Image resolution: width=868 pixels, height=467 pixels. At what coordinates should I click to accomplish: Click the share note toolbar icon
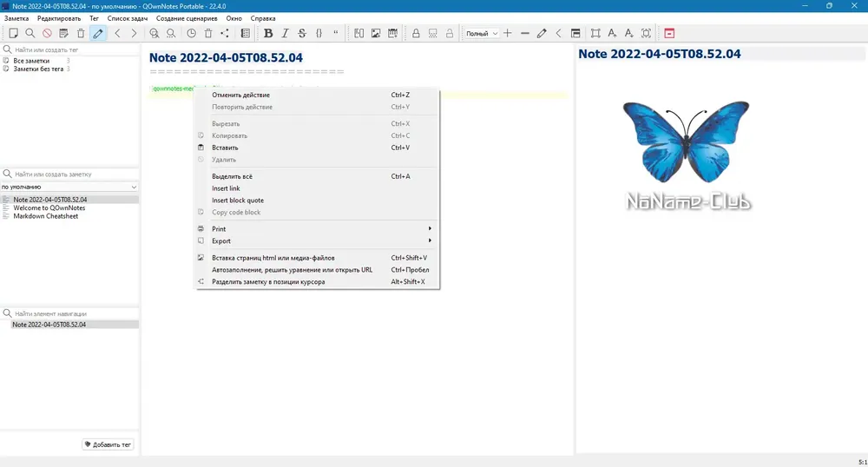pos(225,33)
